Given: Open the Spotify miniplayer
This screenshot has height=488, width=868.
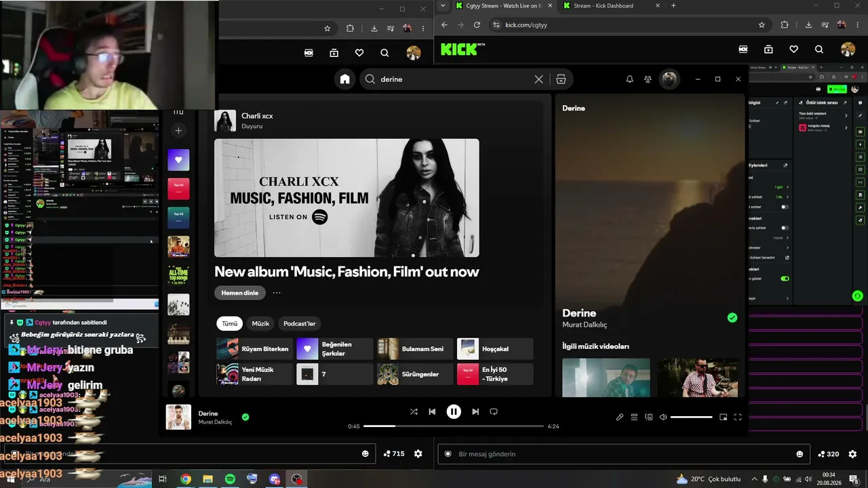Looking at the screenshot, I should (x=724, y=418).
